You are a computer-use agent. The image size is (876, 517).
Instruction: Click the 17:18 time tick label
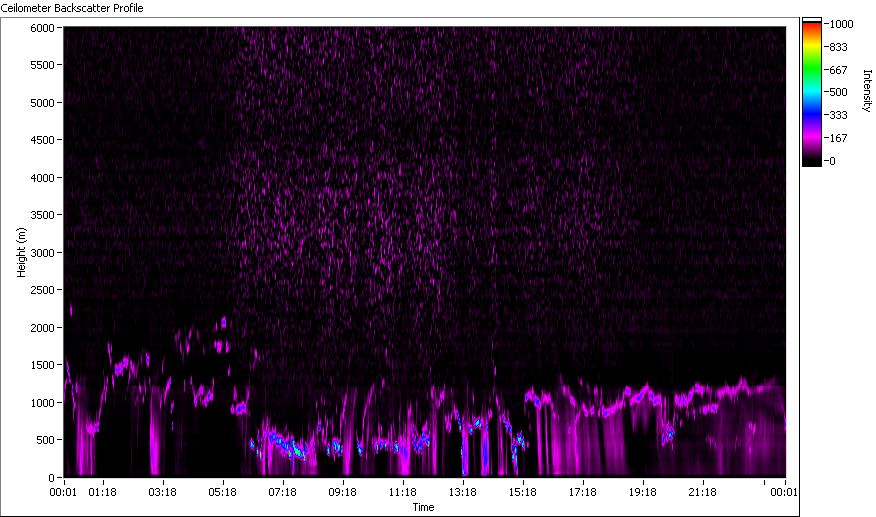coord(583,492)
